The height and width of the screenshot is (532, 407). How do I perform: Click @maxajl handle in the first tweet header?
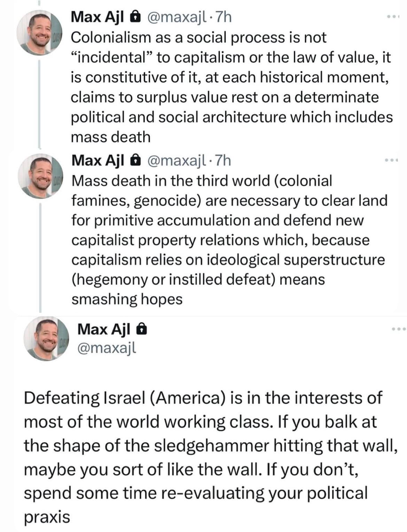pyautogui.click(x=177, y=17)
